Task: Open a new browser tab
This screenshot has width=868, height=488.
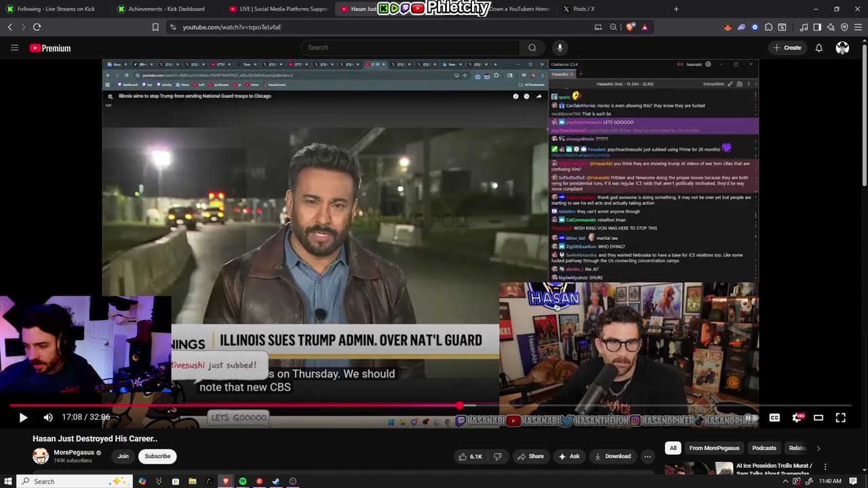Action: point(675,9)
